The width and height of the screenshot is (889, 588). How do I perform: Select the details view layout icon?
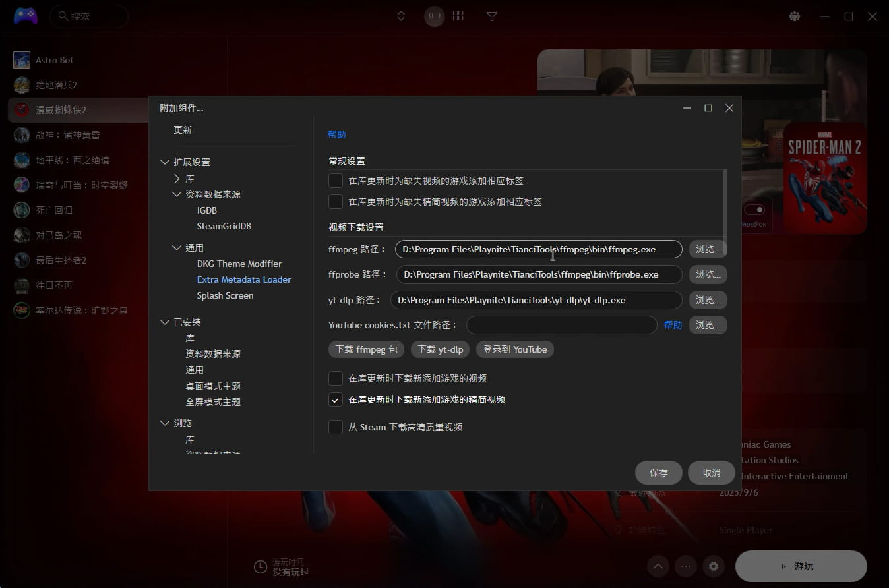434,16
